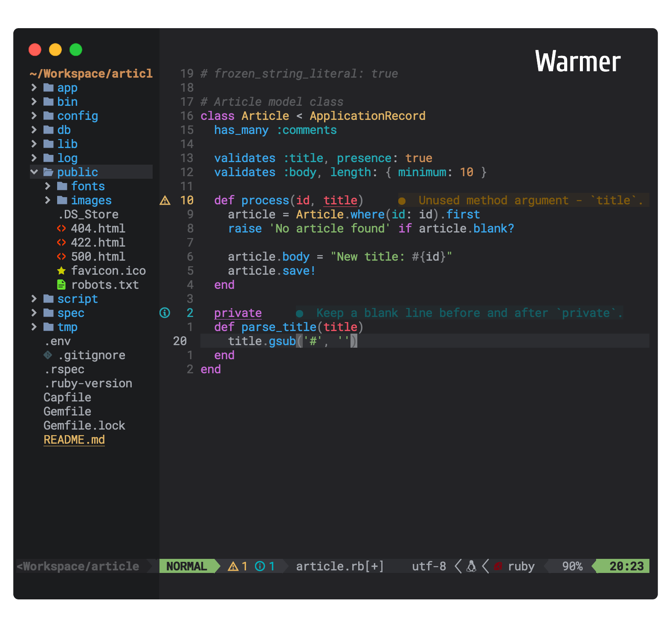
Task: Click the ~/Workspace/articl root path
Action: [91, 73]
